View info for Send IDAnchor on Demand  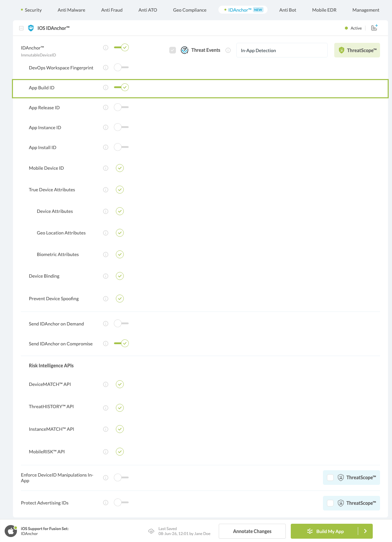click(x=106, y=323)
